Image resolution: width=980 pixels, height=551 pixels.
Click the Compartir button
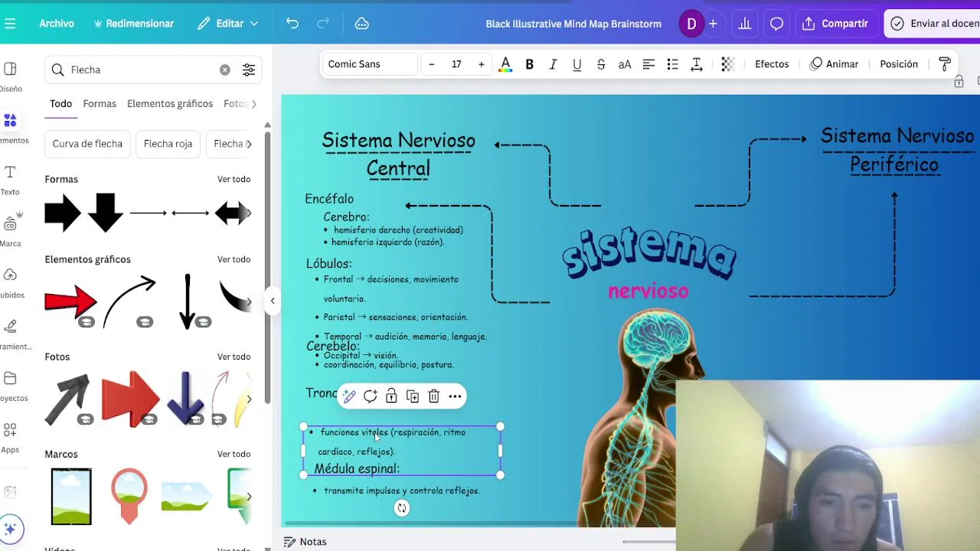835,24
